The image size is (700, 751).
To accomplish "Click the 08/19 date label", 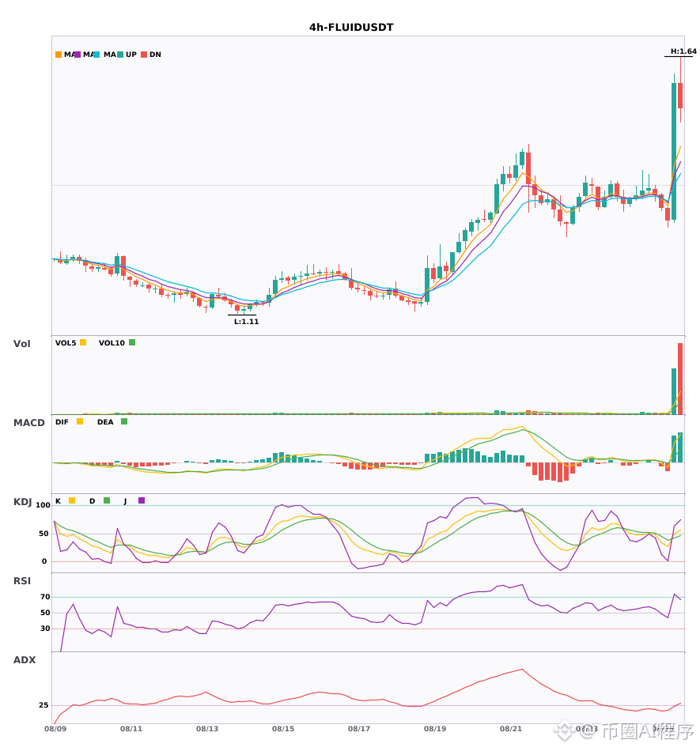I will click(x=435, y=729).
